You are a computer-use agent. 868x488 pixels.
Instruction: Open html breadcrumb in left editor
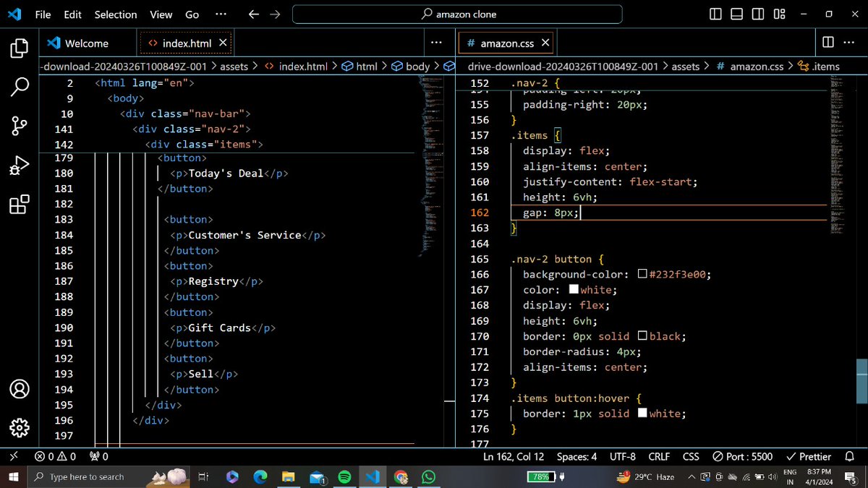tap(359, 66)
